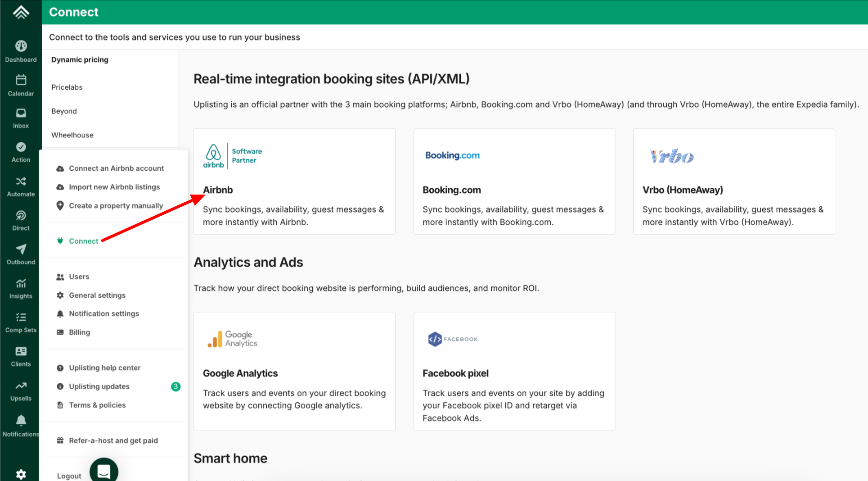Click the Uplisting logo icon
The image size is (868, 481).
tap(21, 12)
